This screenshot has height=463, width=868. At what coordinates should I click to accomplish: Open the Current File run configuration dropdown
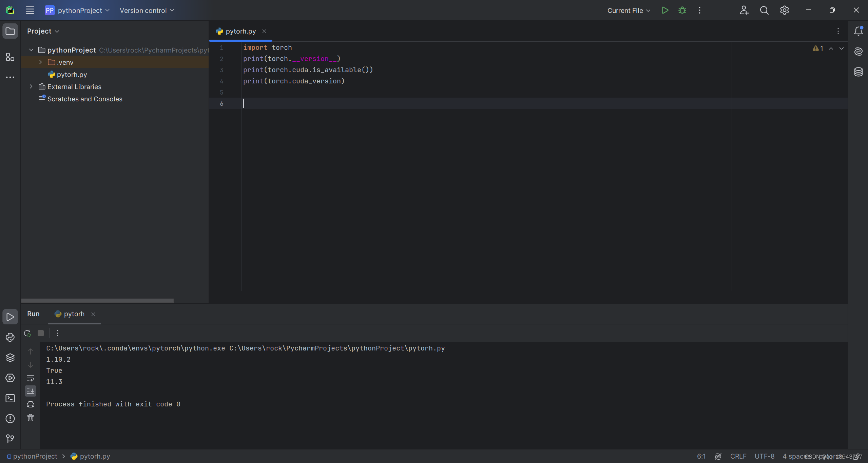click(x=629, y=10)
